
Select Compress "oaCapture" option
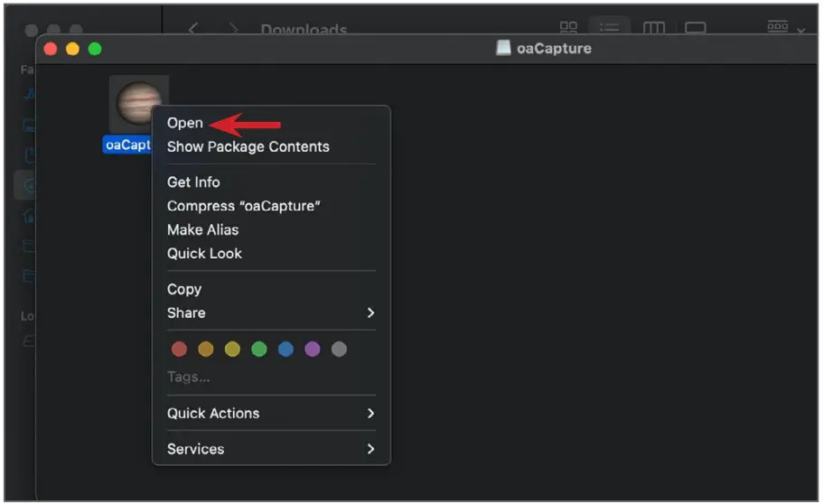point(244,206)
